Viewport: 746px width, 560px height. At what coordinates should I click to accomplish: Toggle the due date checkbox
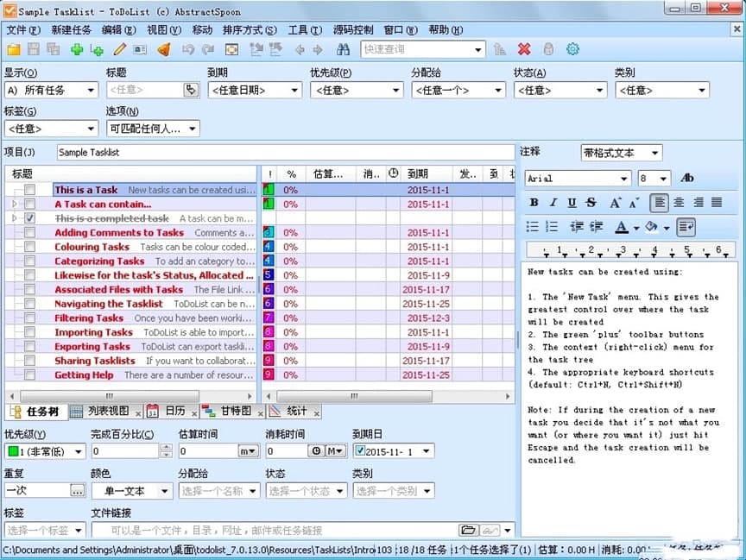[359, 450]
